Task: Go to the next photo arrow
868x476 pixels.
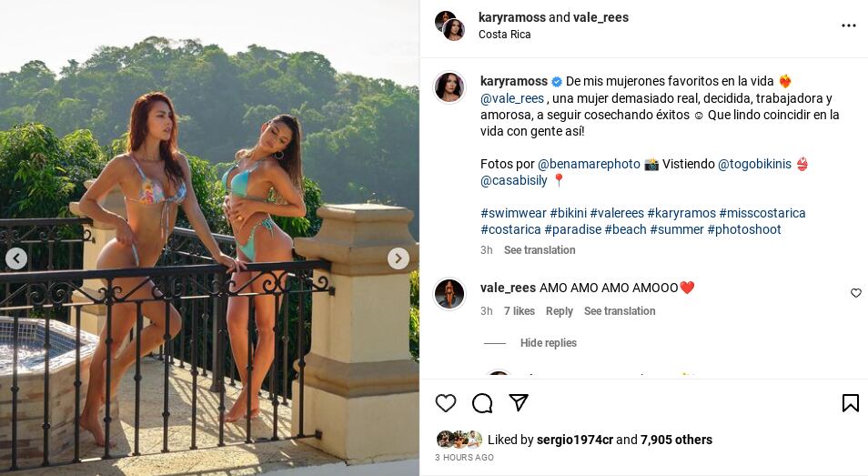Action: click(x=399, y=258)
